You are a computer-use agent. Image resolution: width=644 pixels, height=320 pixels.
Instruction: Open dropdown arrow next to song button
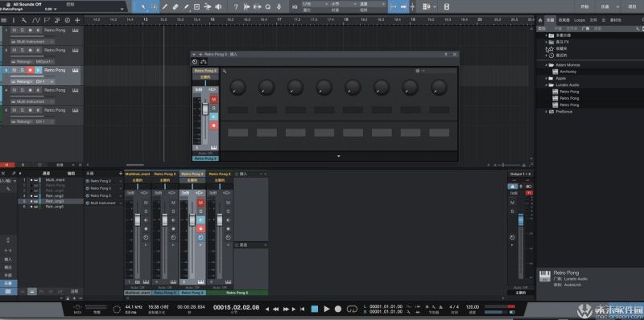pos(617,6)
